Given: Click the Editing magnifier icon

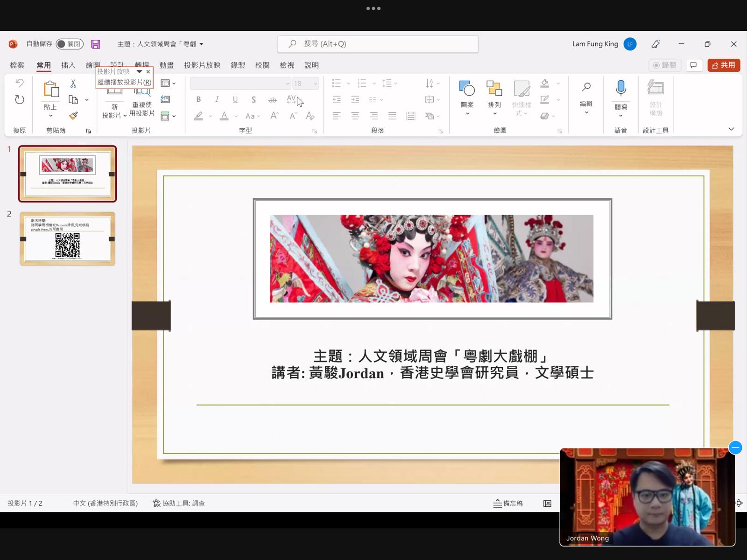Looking at the screenshot, I should (x=586, y=87).
